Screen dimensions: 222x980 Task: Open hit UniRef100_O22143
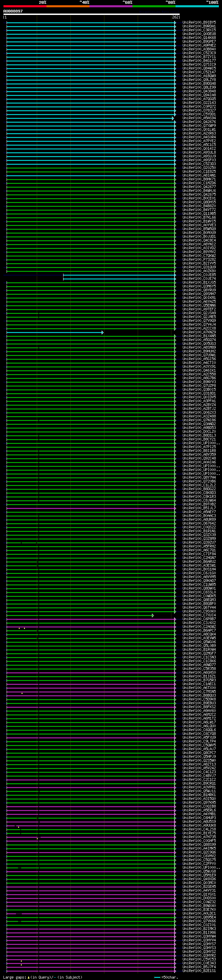click(x=199, y=103)
